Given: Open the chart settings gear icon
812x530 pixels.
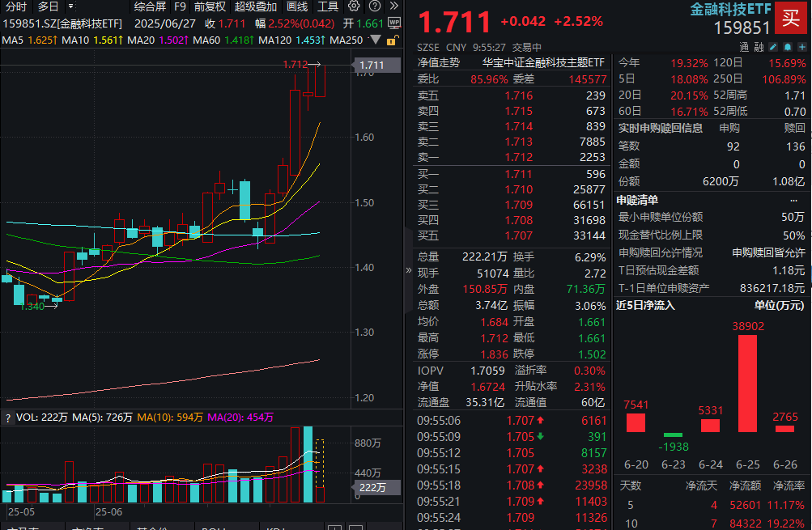Looking at the screenshot, I should tap(354, 6).
